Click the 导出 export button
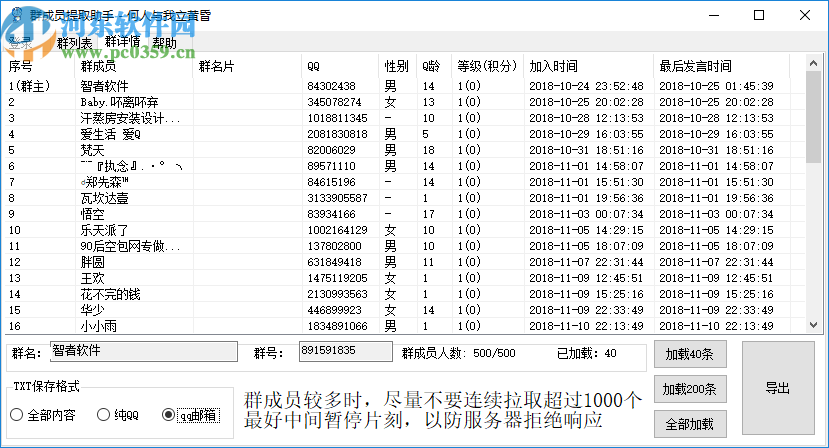Viewport: 829px width, 448px height. click(778, 388)
